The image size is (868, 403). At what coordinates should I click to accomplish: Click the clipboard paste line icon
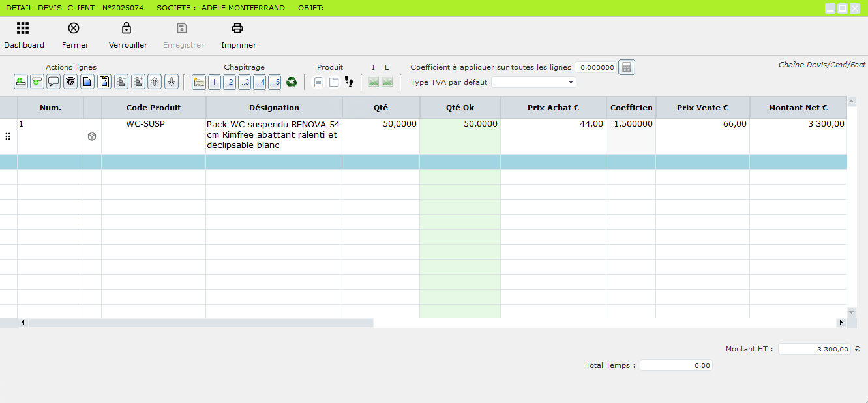[x=104, y=82]
